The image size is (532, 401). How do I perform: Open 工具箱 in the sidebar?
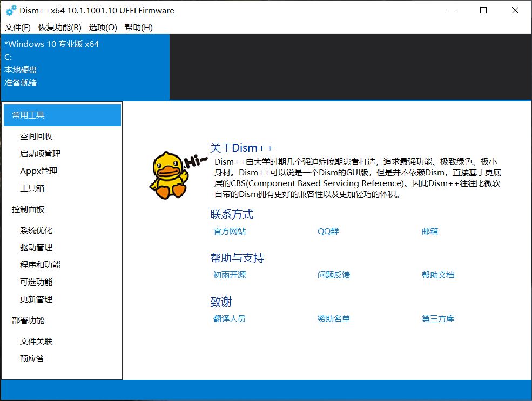tap(32, 188)
